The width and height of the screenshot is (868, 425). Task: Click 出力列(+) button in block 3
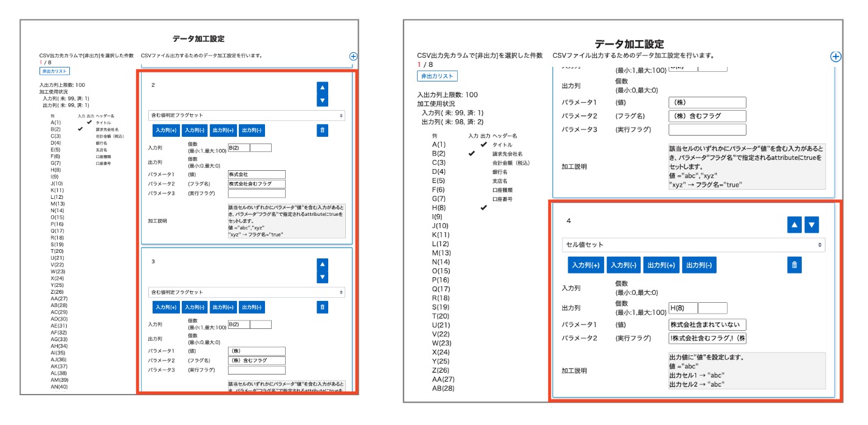pyautogui.click(x=223, y=307)
